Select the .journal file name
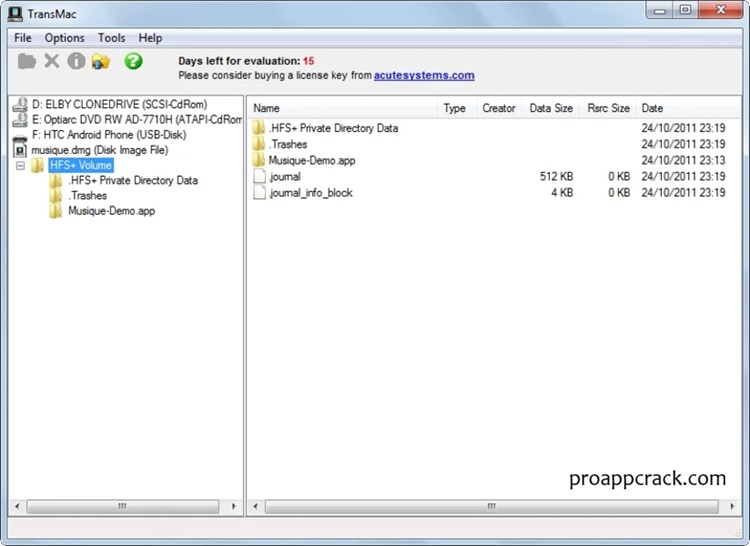The image size is (750, 546). 285,177
